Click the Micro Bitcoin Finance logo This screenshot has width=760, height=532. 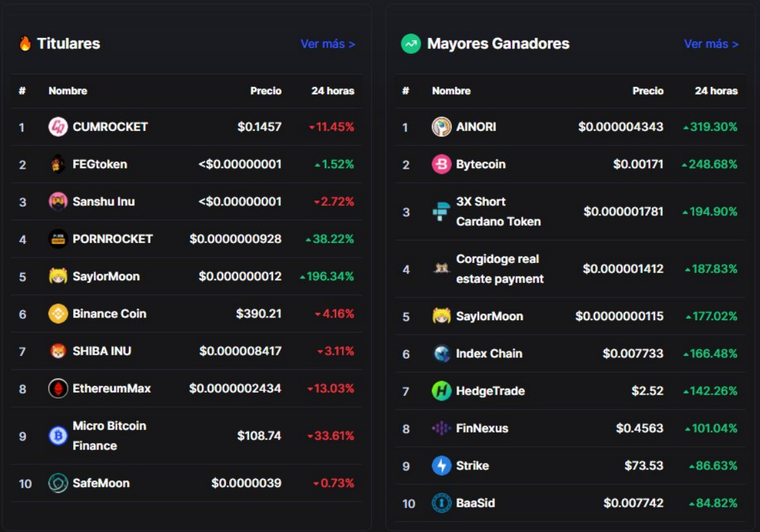pos(58,436)
